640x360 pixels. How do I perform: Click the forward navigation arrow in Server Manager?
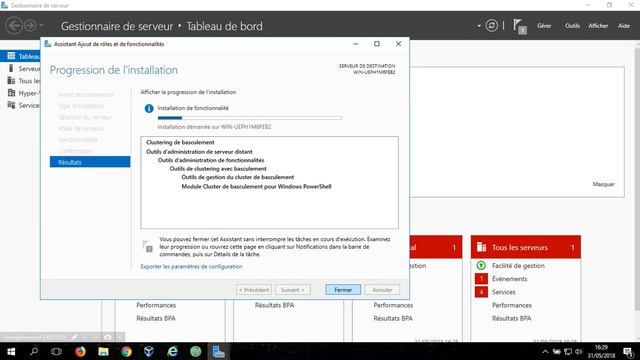[x=30, y=26]
